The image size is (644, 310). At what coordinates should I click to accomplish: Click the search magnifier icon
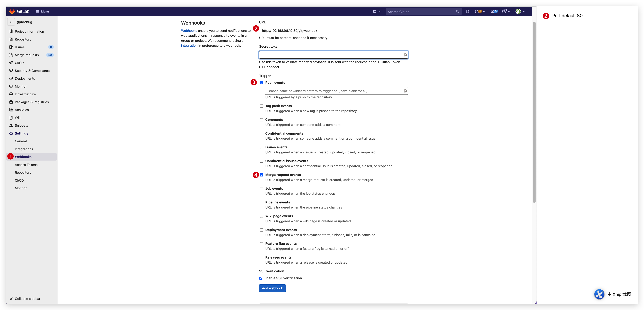coord(457,12)
